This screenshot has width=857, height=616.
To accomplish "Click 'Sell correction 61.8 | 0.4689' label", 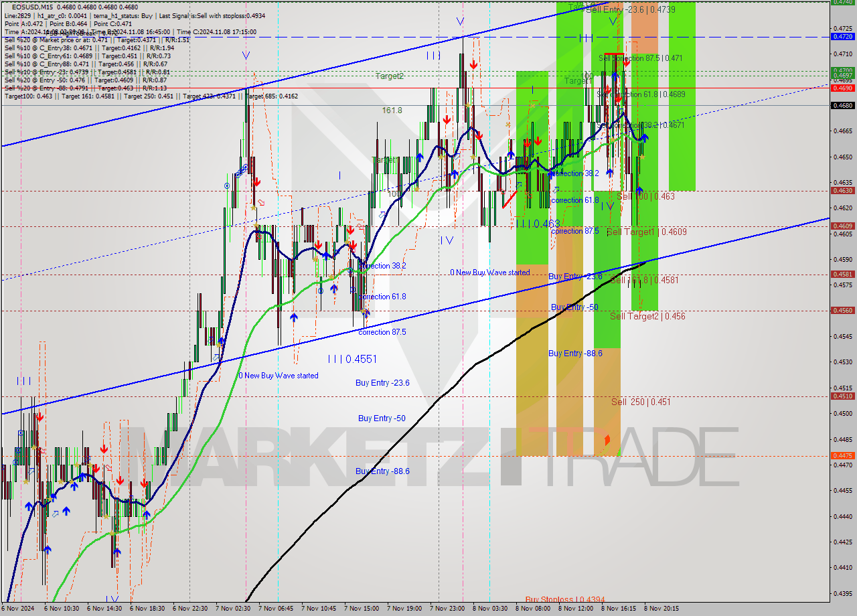I will [641, 94].
